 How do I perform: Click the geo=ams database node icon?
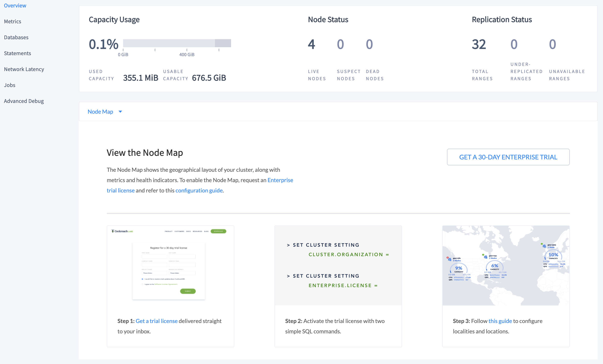coord(544,246)
